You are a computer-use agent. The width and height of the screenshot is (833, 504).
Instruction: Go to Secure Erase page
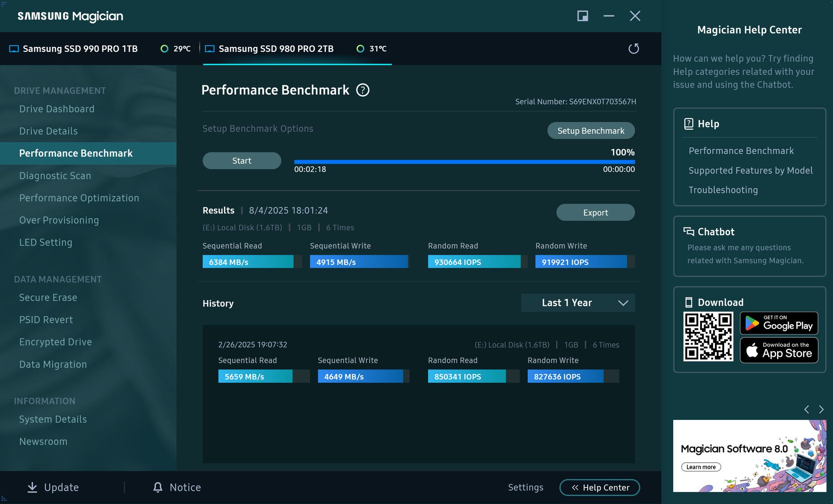(48, 298)
